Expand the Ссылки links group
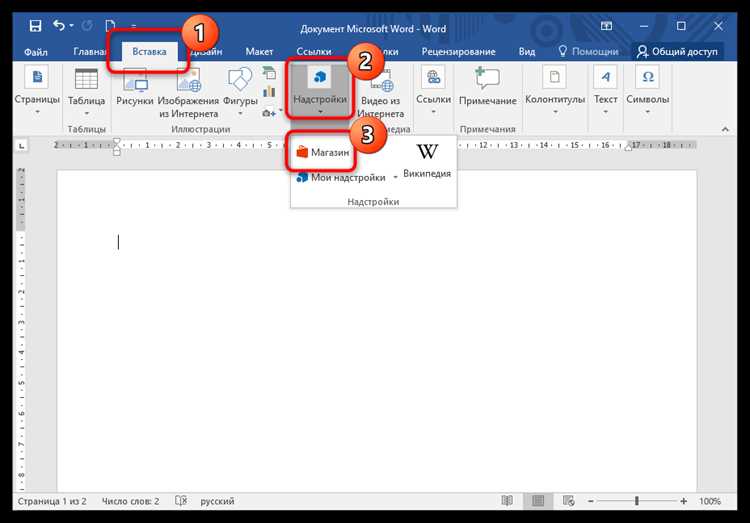The width and height of the screenshot is (750, 523). click(x=433, y=91)
